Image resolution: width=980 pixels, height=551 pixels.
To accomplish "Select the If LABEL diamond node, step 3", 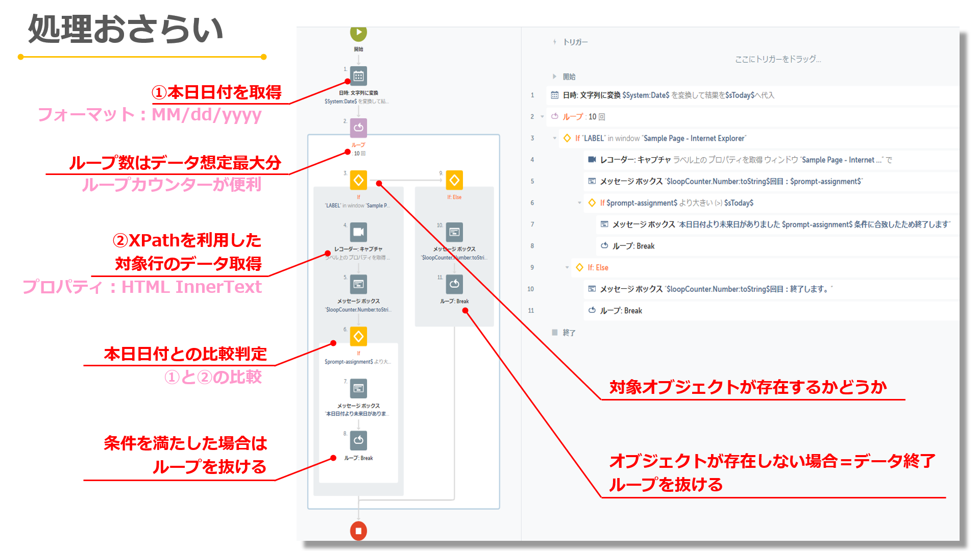I will pos(358,180).
